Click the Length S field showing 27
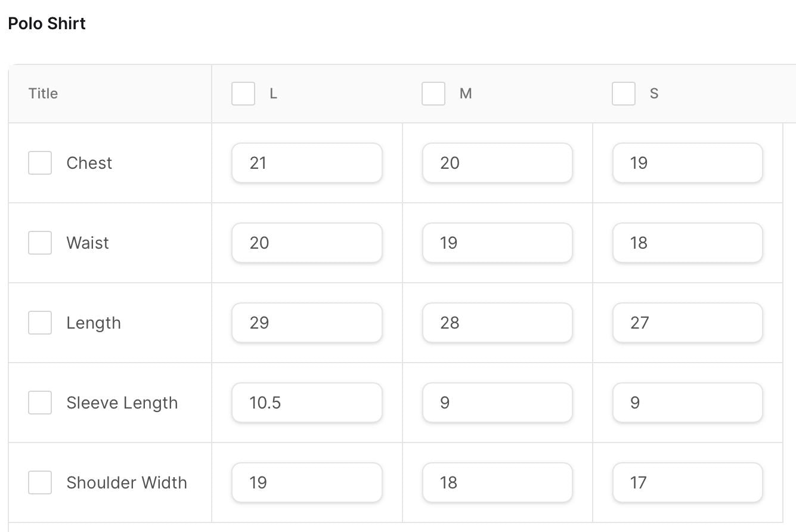This screenshot has width=796, height=532. point(687,323)
